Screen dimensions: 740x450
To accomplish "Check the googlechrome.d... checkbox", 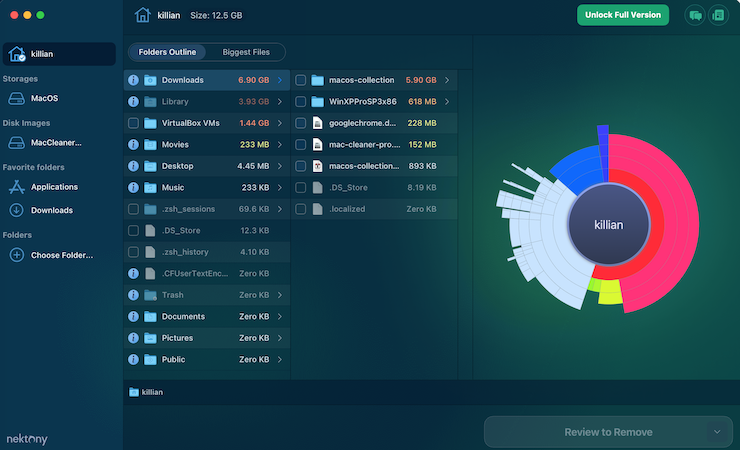I will coord(301,123).
